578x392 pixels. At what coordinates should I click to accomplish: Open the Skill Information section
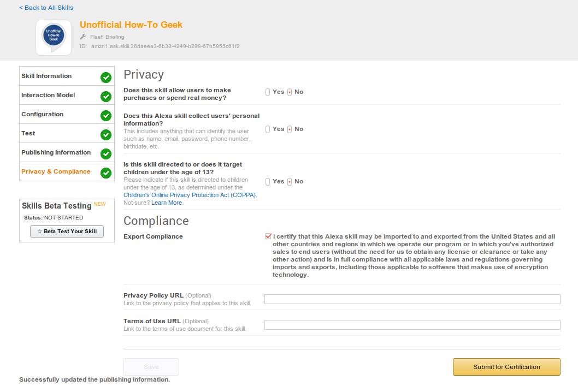click(67, 76)
